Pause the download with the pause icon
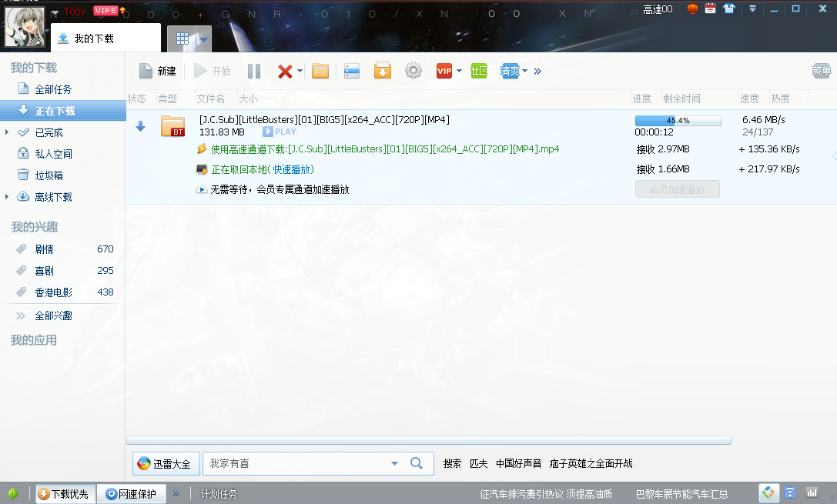Viewport: 837px width, 504px height. tap(254, 72)
